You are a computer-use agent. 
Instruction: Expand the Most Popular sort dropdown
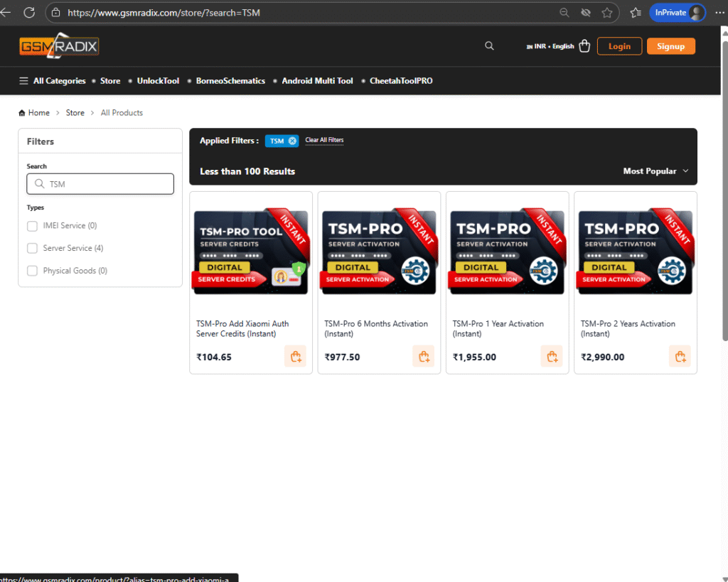[x=655, y=171]
